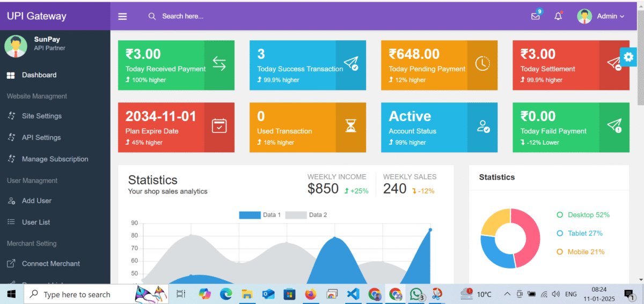Select the Mobile 21% legend marker

560,251
